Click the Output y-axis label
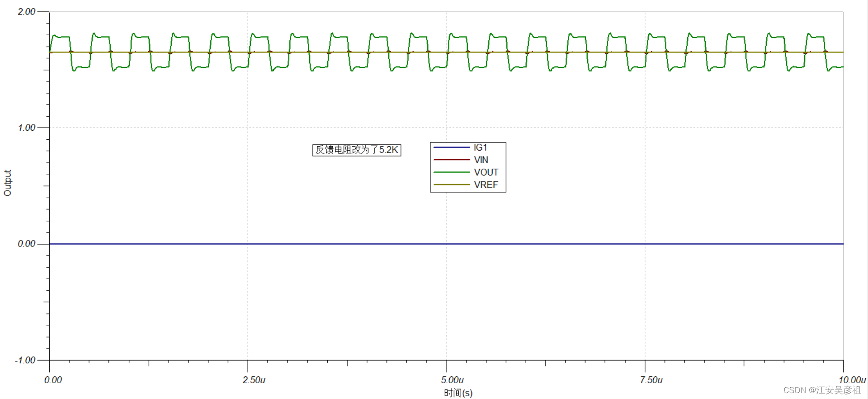Screen dimensions: 868x399 8,183
